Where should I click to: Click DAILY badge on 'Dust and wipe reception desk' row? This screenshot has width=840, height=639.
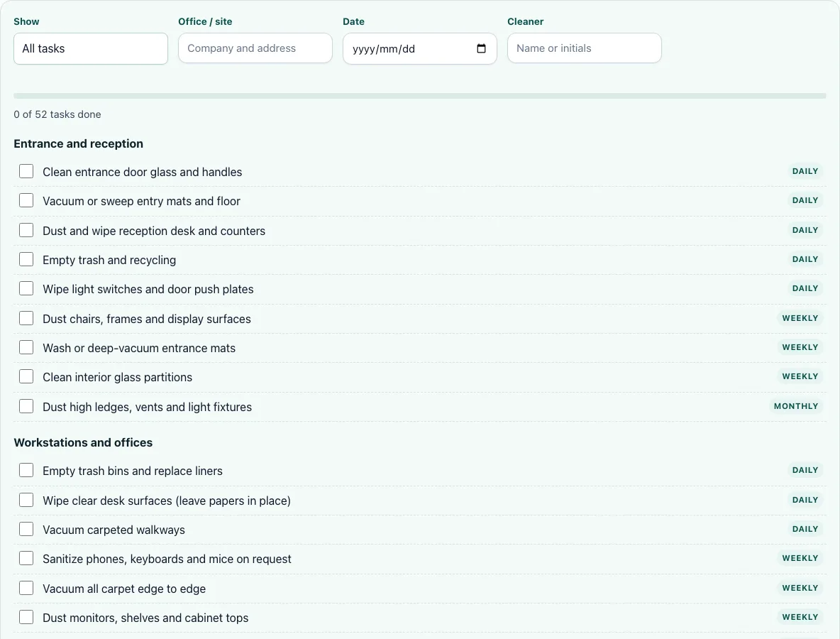805,230
